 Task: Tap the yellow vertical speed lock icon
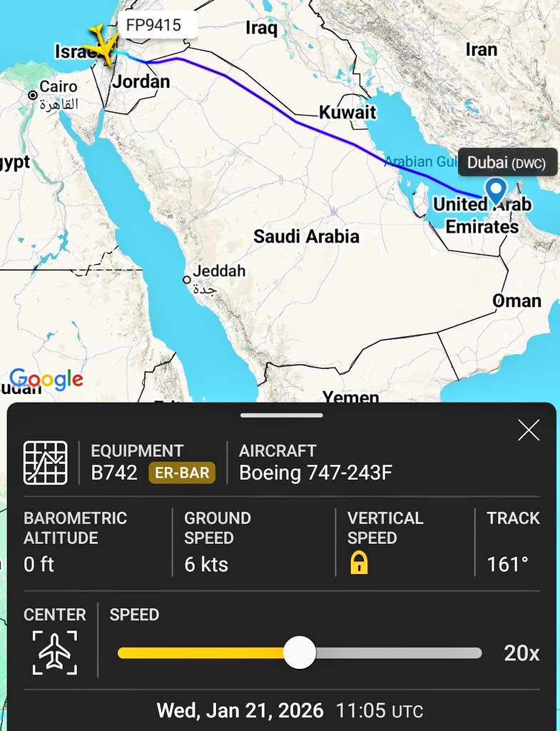(359, 564)
